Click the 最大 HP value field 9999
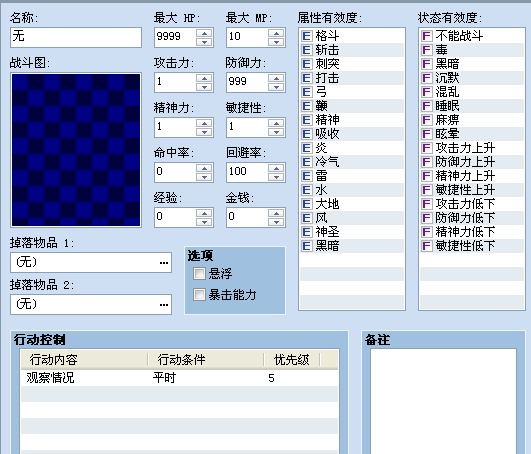Viewport: 531px width, 454px height. click(x=175, y=37)
